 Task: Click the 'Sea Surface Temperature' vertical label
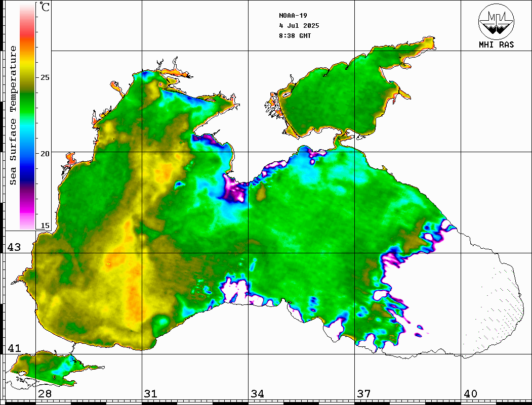[x=13, y=116]
